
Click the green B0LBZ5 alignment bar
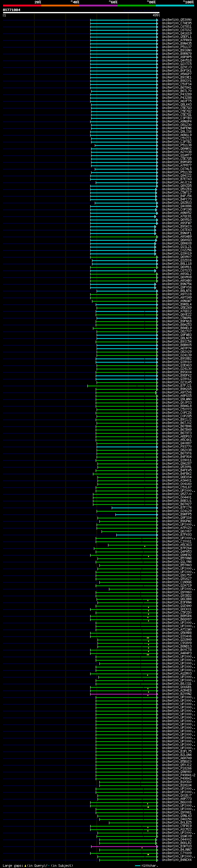(133, 823)
